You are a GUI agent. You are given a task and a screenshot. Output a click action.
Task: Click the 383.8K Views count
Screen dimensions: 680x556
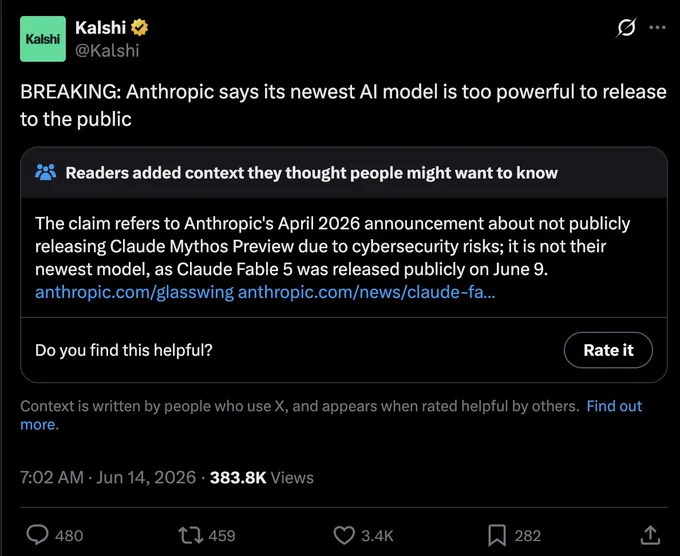point(262,478)
